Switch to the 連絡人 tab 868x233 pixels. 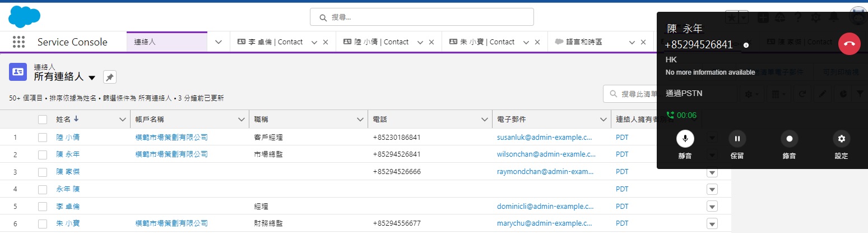tap(168, 42)
